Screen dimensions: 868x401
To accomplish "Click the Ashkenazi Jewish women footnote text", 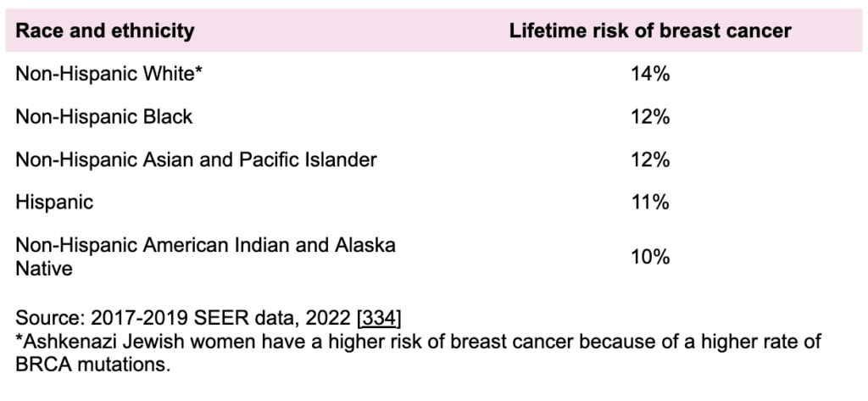I will click(x=419, y=342).
